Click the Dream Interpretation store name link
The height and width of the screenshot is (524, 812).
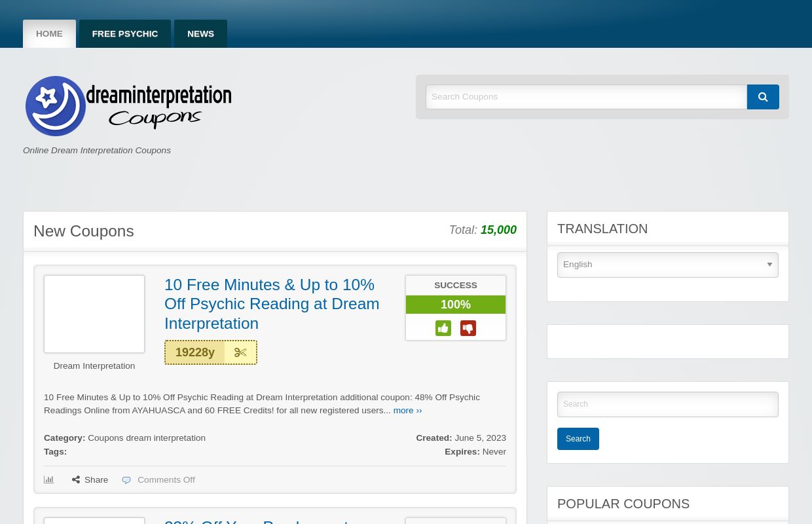click(x=94, y=366)
